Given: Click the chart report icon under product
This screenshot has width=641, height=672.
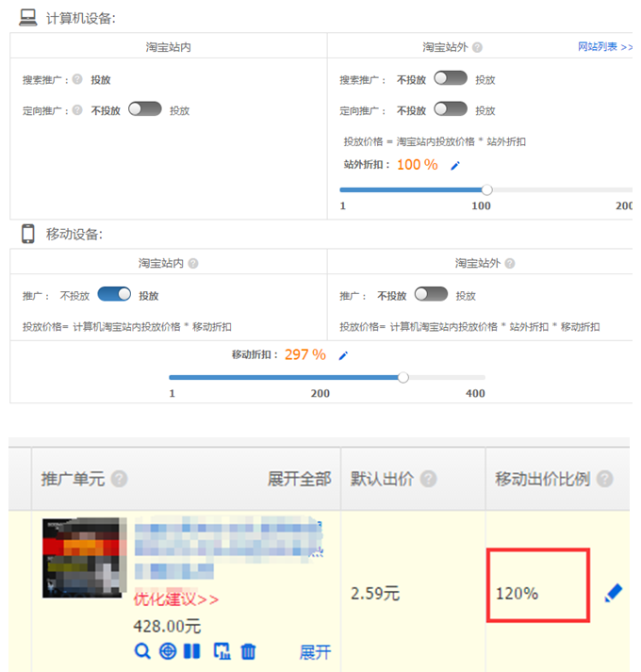Looking at the screenshot, I should coord(222,651).
